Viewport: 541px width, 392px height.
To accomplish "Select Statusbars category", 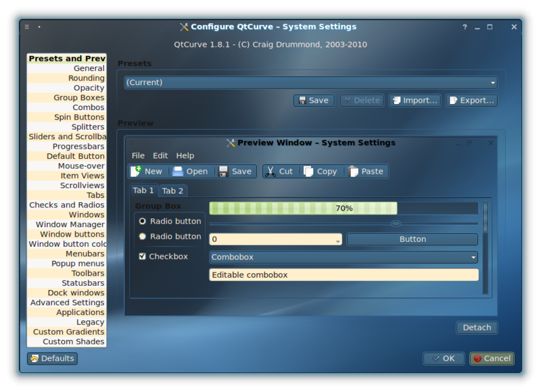I will tap(66, 283).
